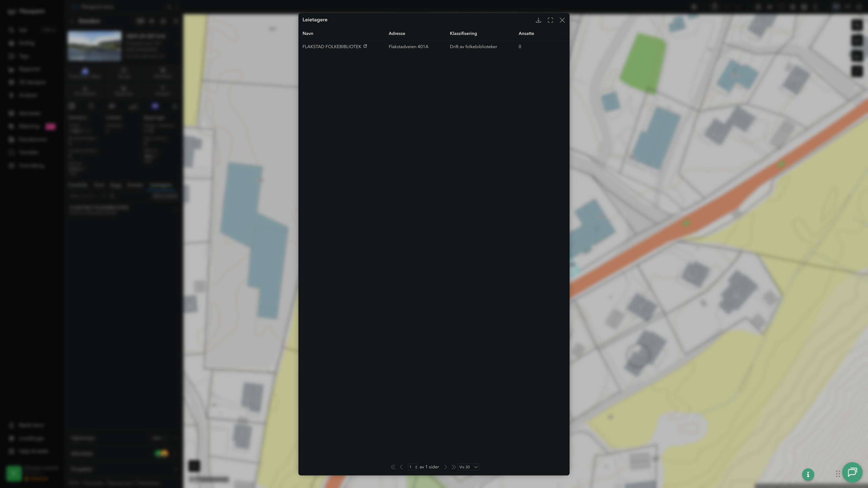This screenshot has height=488, width=868.
Task: Close the Leietagere dialog
Action: click(562, 20)
